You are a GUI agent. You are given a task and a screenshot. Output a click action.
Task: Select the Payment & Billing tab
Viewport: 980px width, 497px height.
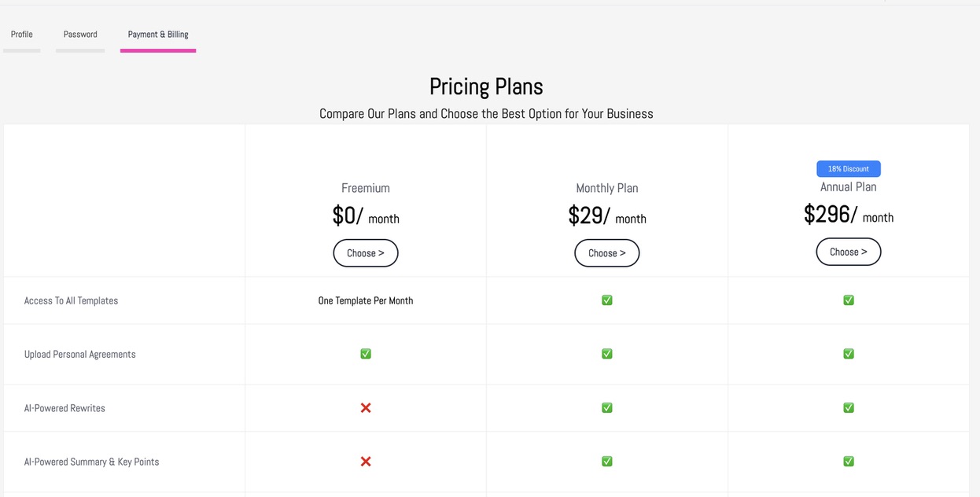[158, 35]
